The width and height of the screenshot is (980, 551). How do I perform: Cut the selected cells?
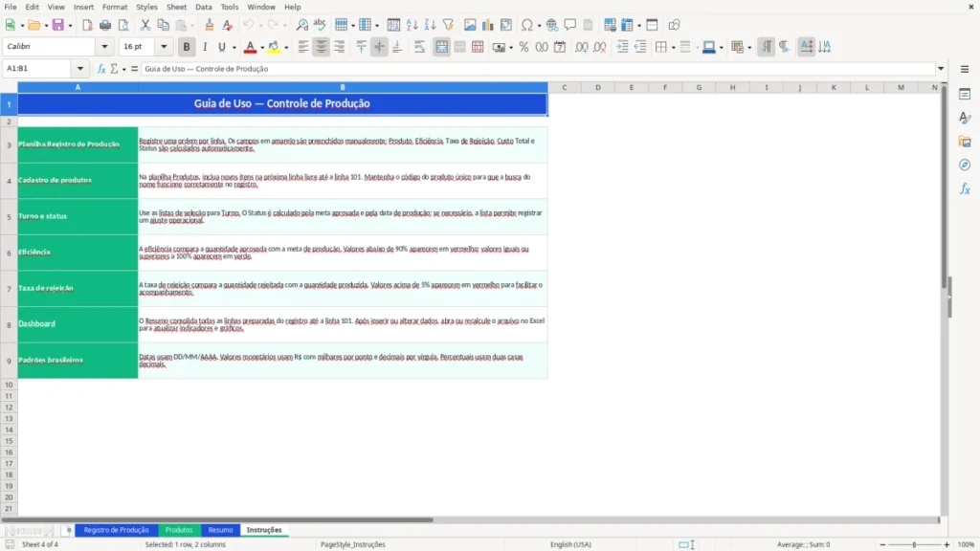click(x=145, y=25)
